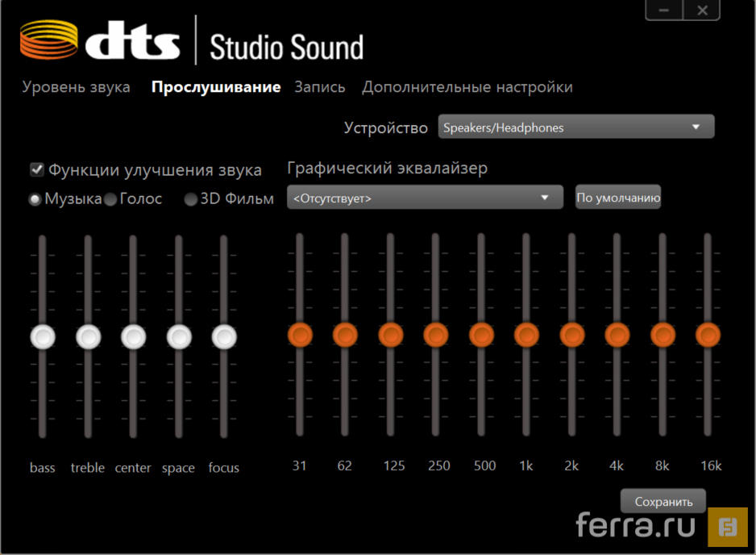Screen dimensions: 756x555
Task: Click the bass slider knob
Action: 43,336
